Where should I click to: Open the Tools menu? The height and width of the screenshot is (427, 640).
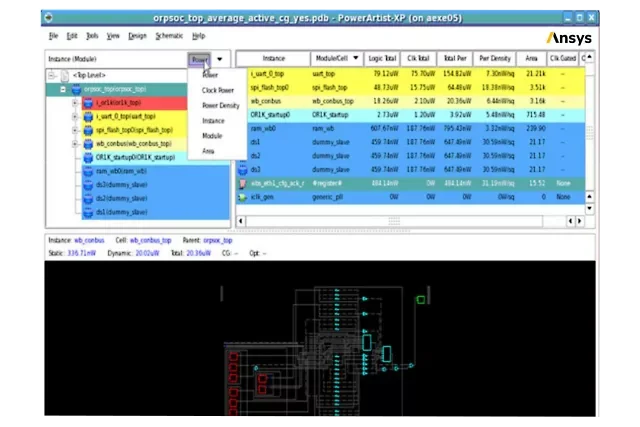[92, 36]
